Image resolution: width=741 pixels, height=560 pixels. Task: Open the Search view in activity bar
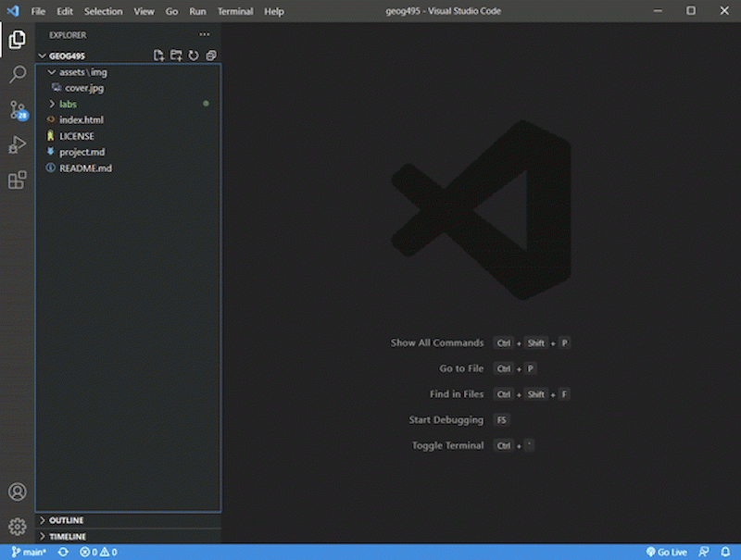click(17, 75)
